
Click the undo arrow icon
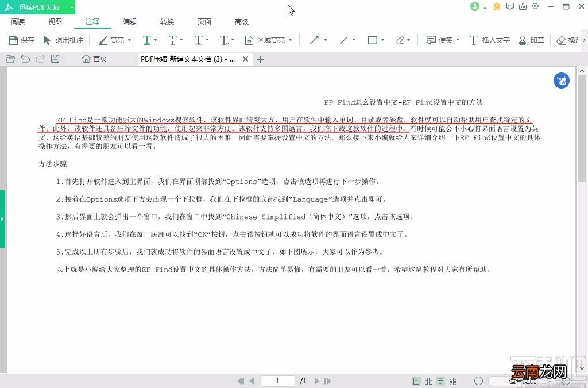(x=25, y=59)
